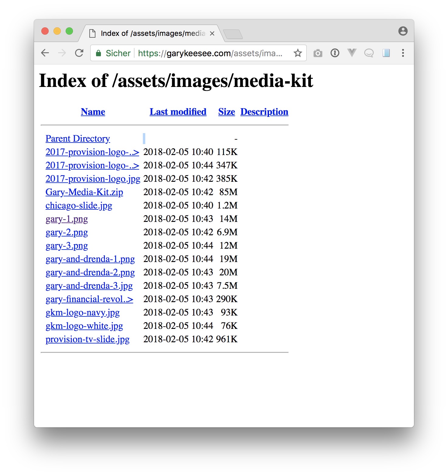Click the 7.5M size value

click(227, 286)
